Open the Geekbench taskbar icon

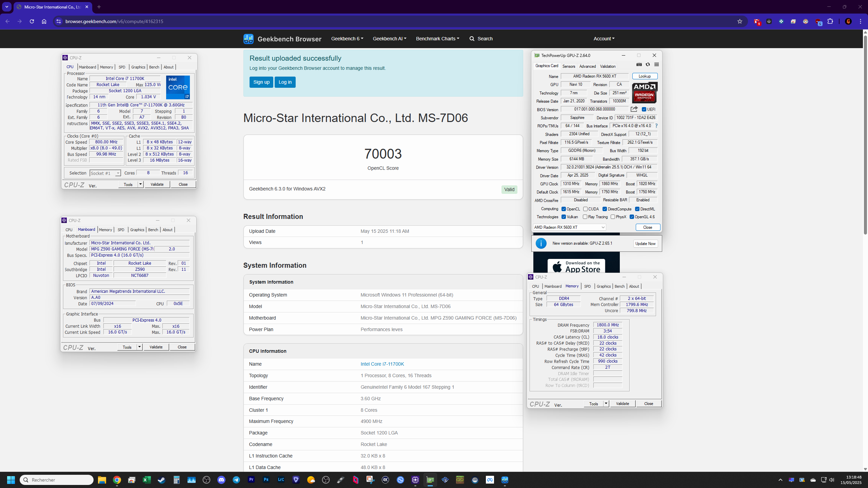click(505, 480)
